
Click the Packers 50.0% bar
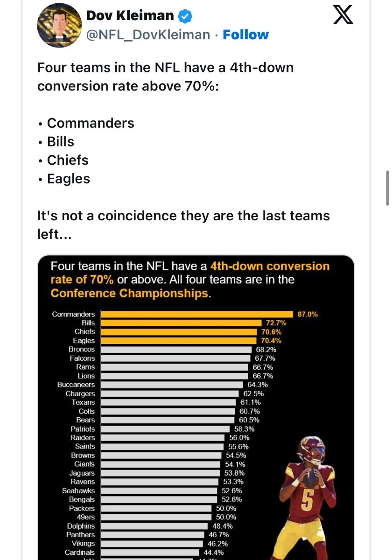[156, 508]
